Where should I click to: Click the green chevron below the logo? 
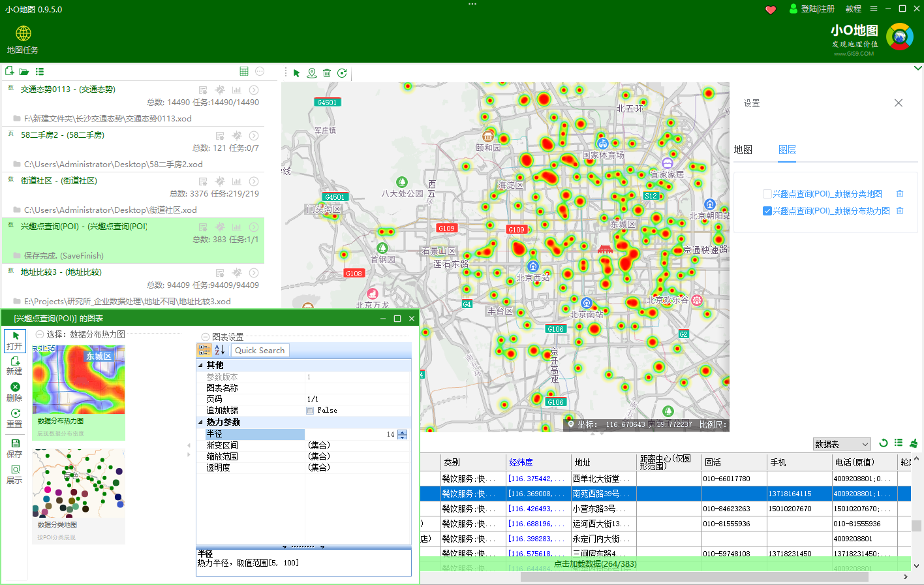pos(918,68)
